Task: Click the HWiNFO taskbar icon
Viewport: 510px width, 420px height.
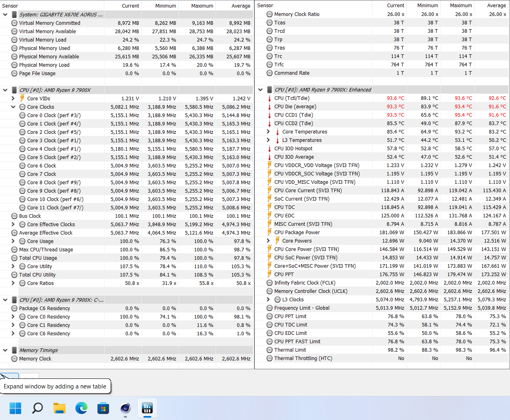Action: click(147, 408)
